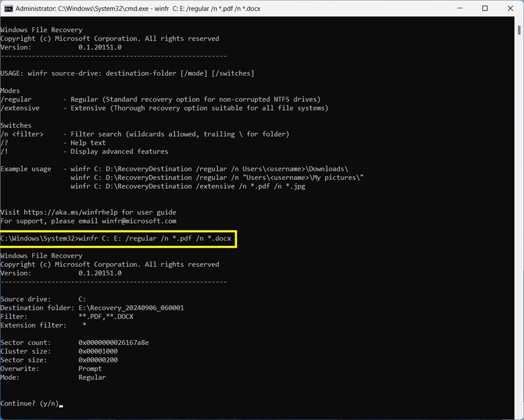Click the E:\Recovery_20240906_060001 destination path

(x=131, y=308)
